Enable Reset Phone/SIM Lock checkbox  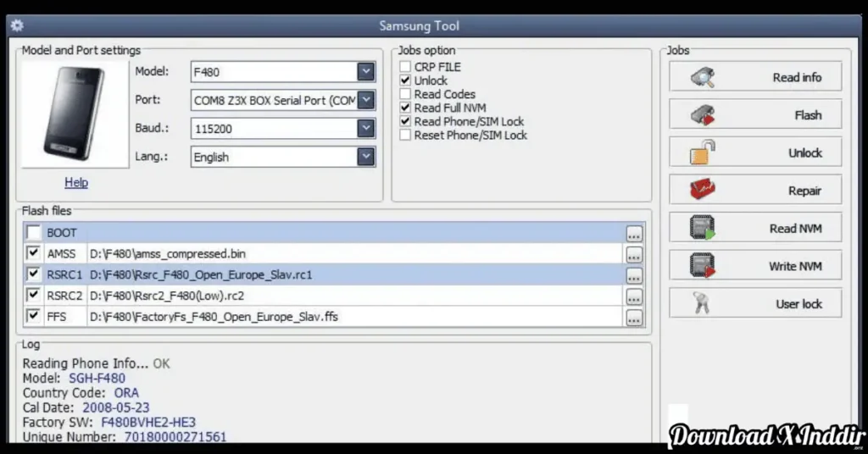pos(405,135)
